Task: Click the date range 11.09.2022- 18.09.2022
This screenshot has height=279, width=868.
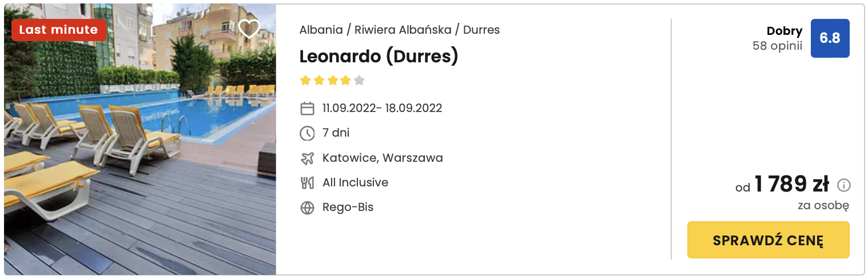Action: 382,108
